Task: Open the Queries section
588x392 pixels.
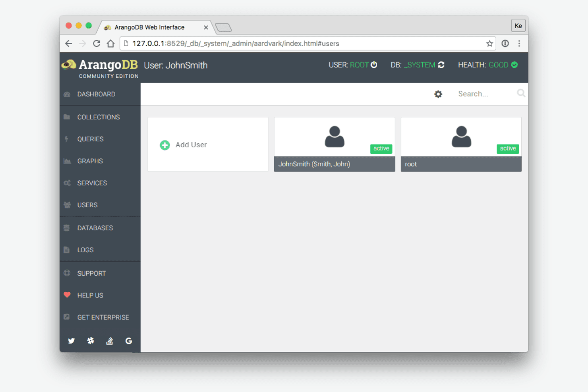Action: (x=100, y=139)
